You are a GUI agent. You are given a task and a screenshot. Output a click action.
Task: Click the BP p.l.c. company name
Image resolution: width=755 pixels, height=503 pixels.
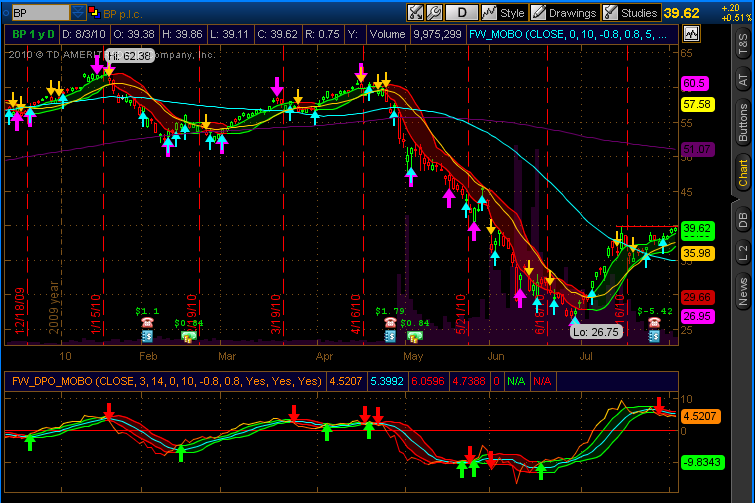(123, 14)
